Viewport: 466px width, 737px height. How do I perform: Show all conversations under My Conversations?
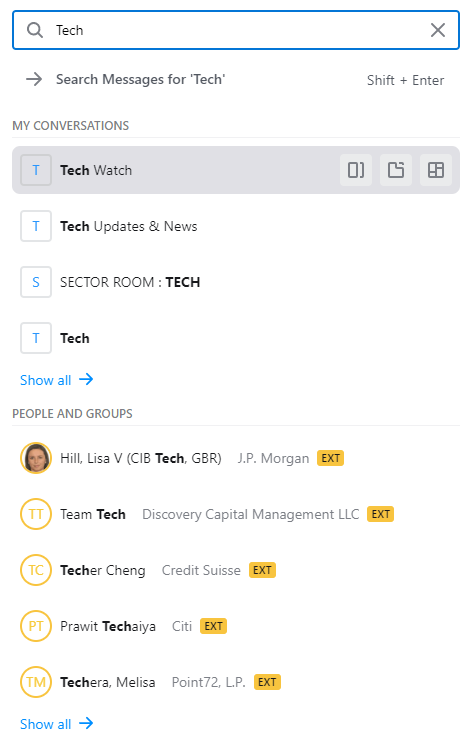pos(56,380)
